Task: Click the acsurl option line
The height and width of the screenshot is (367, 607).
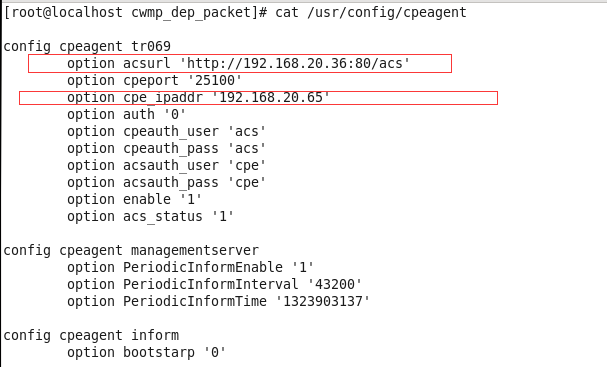Action: coord(238,63)
